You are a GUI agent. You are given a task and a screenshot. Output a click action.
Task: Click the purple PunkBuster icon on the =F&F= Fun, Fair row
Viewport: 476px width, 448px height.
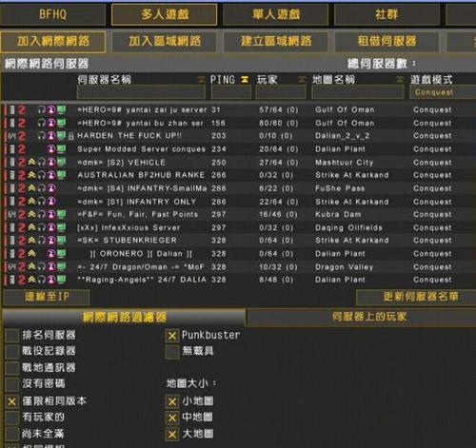pos(51,215)
